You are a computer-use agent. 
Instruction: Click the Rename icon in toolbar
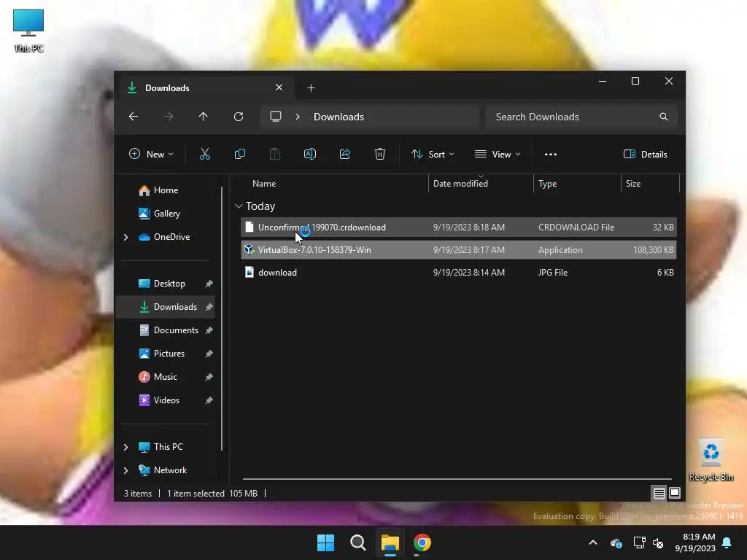point(309,154)
